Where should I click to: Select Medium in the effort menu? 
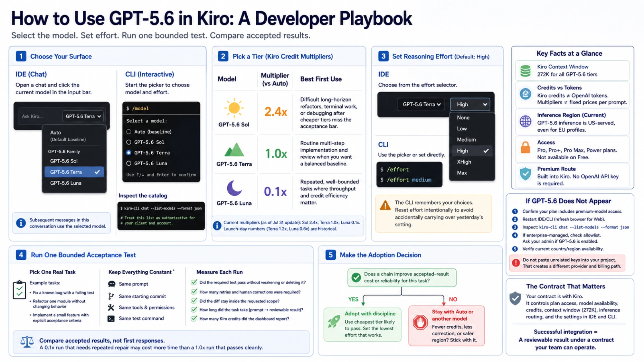coord(472,139)
